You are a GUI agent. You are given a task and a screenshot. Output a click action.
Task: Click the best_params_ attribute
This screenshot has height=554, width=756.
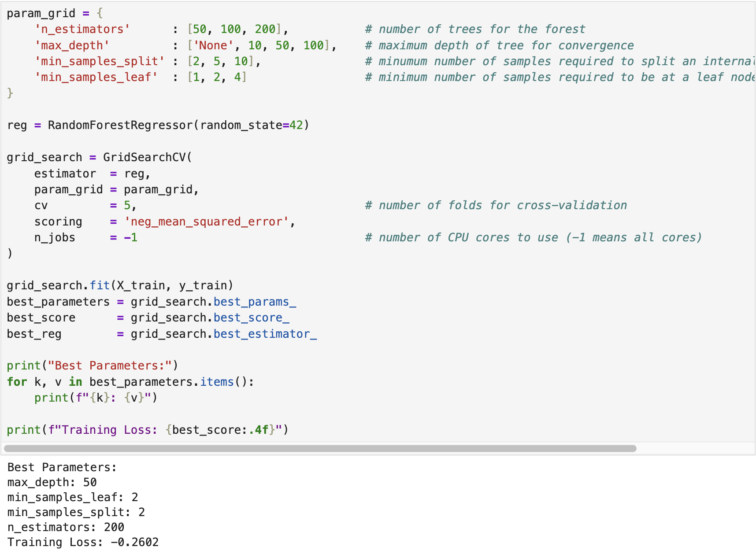[x=255, y=302]
